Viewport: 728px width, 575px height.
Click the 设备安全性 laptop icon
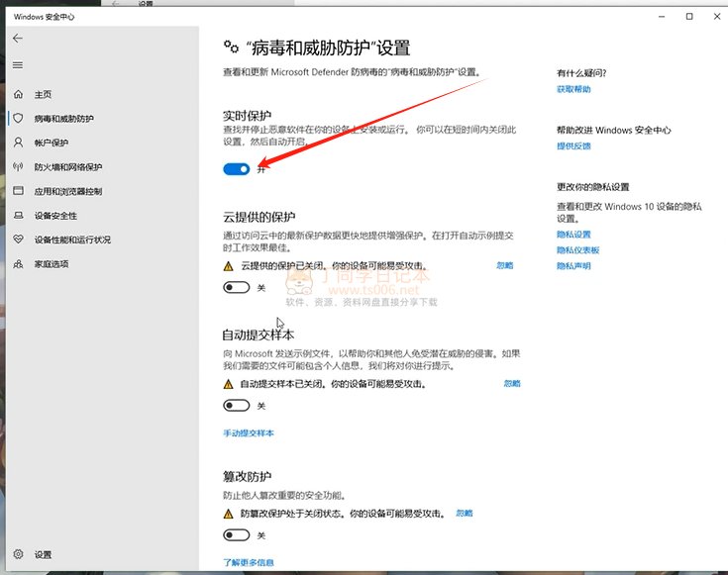click(x=18, y=216)
